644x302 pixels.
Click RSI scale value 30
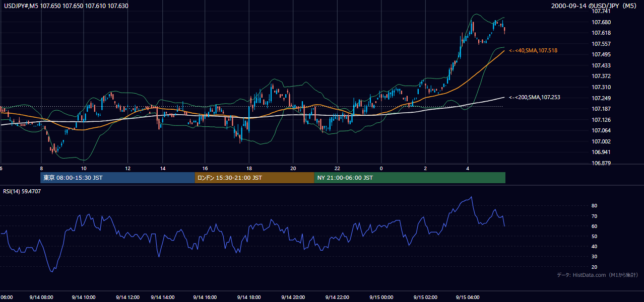[595, 257]
